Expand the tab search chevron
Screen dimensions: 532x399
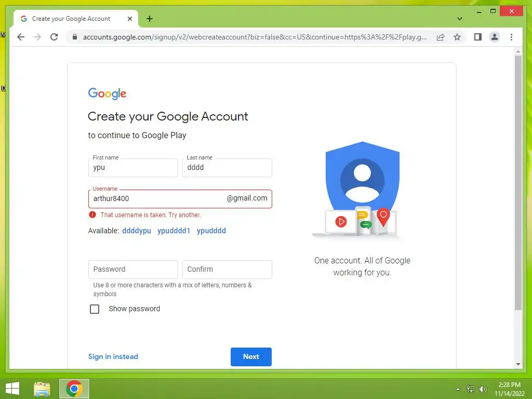click(x=460, y=19)
